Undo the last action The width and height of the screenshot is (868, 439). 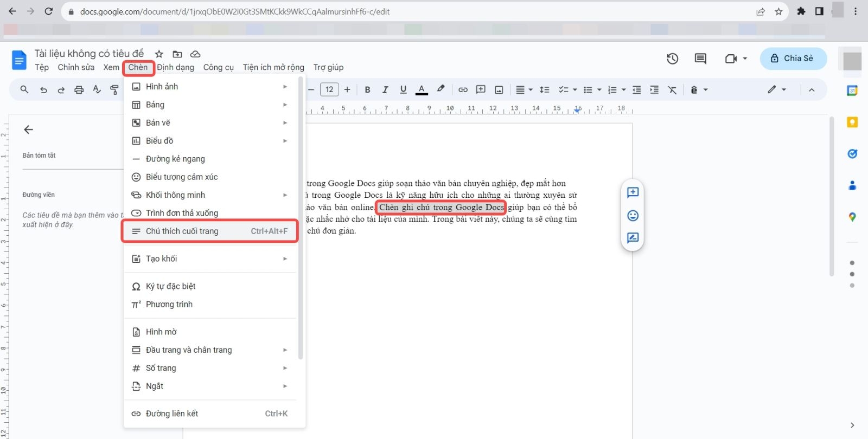[43, 90]
